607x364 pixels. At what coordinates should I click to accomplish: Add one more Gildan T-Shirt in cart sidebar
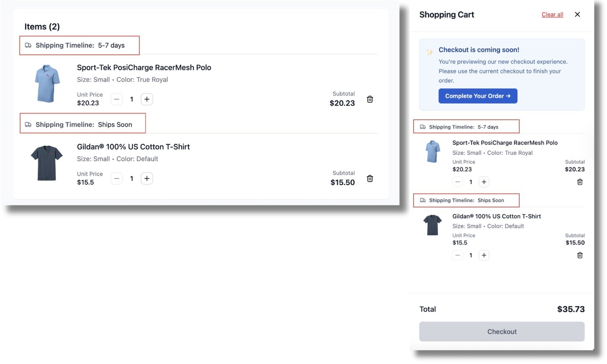click(x=484, y=255)
